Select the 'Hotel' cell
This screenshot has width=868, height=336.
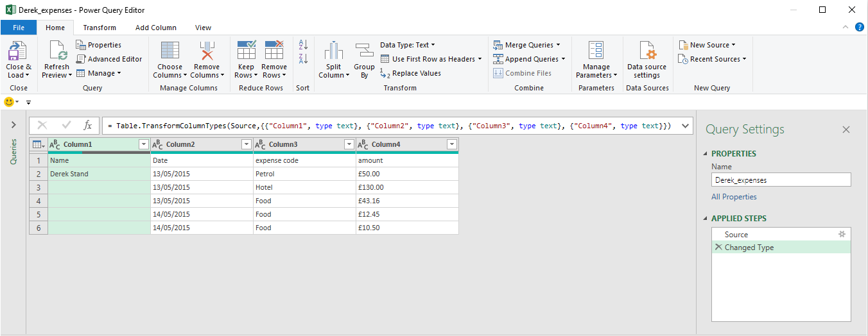click(304, 187)
